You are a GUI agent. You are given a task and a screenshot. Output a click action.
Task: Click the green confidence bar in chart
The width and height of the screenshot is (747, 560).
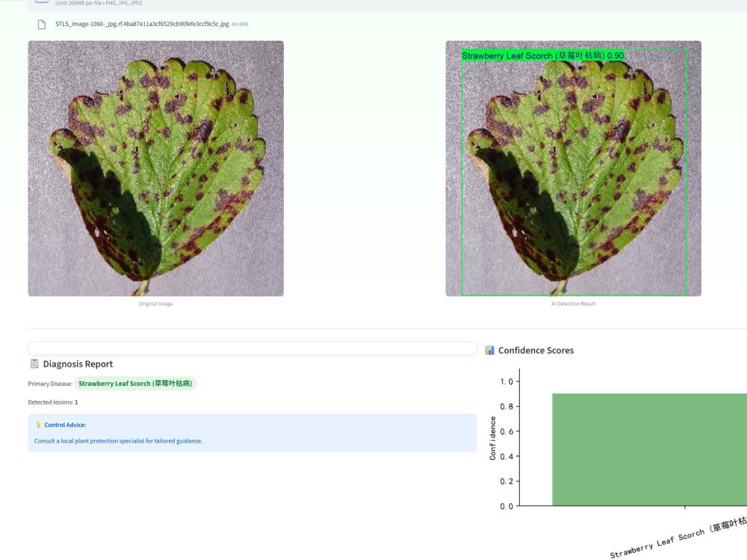coord(649,449)
